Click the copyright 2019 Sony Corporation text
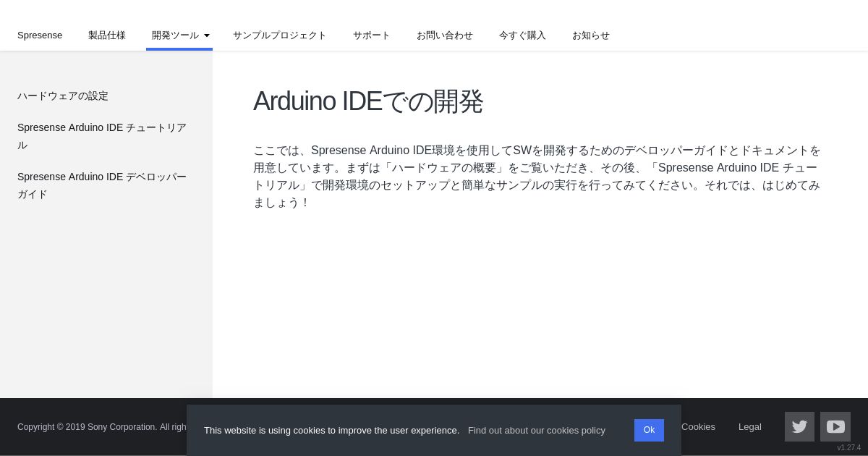The image size is (868, 456). tap(102, 427)
